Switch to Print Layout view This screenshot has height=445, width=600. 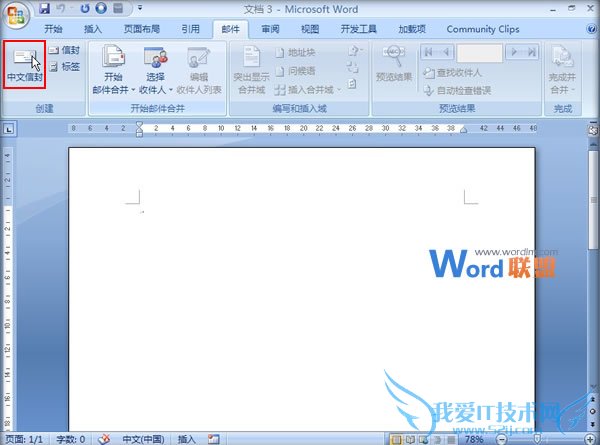point(397,440)
